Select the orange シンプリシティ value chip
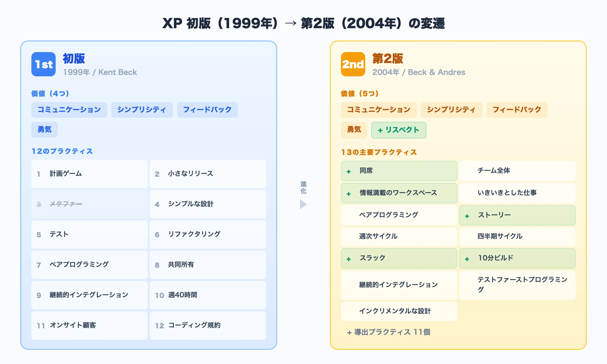Screen dimensions: 607x364 pos(452,110)
